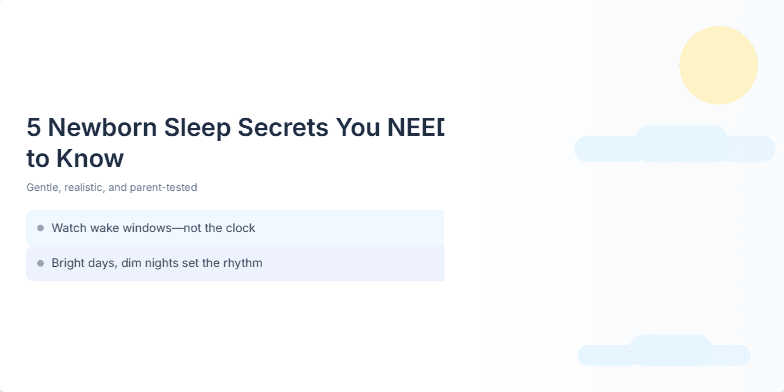The height and width of the screenshot is (392, 784).
Task: Select the 'Watch wake windows—not the clock' tip card
Action: point(235,228)
